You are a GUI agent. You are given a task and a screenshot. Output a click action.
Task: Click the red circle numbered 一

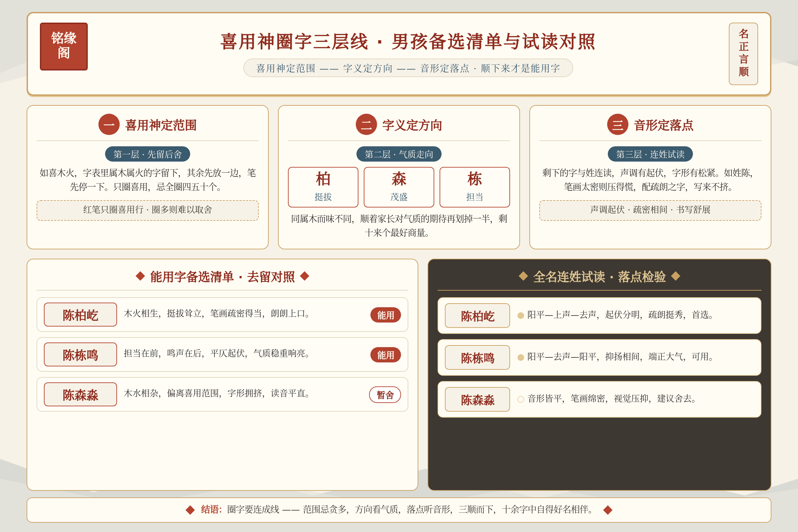click(109, 124)
